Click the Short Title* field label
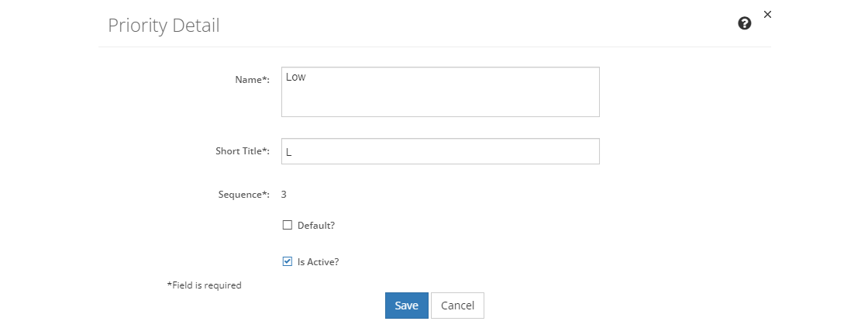 [x=243, y=150]
